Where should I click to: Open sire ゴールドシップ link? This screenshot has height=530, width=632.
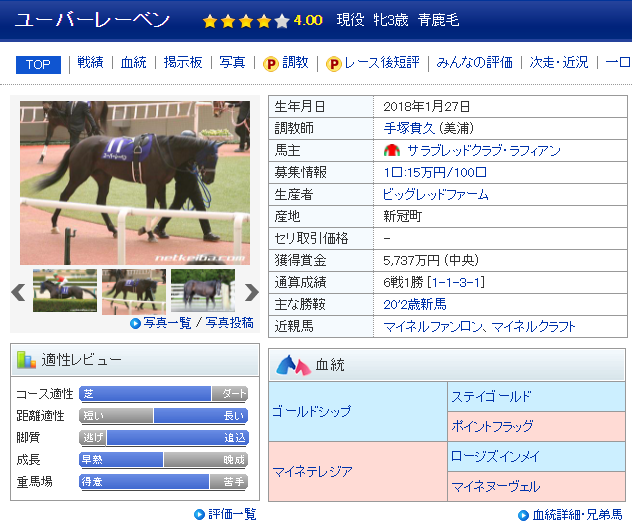311,412
